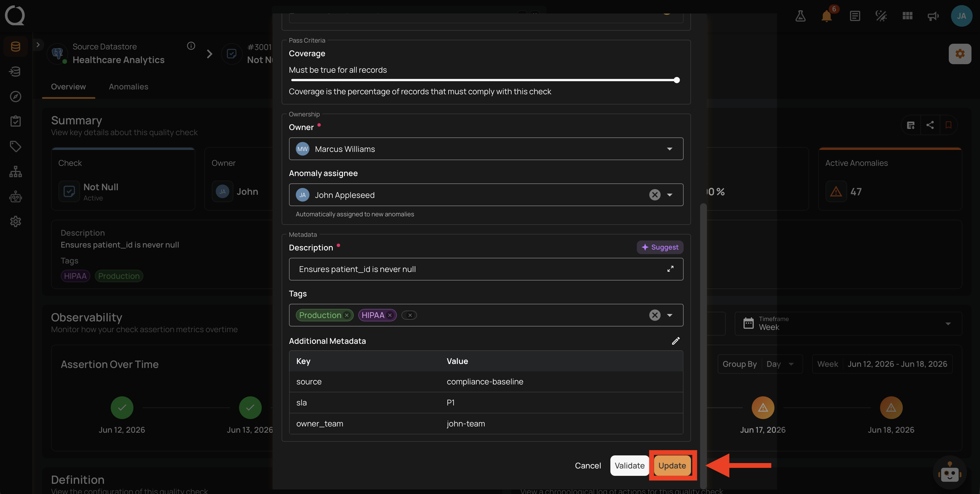Switch to the Anomalies tab

(129, 87)
